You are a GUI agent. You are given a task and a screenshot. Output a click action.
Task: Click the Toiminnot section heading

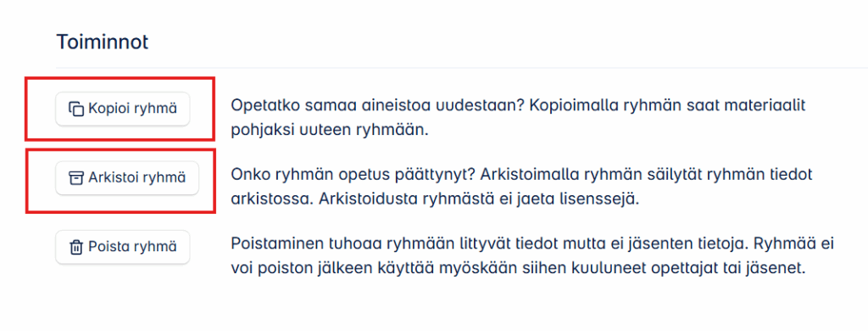(103, 42)
